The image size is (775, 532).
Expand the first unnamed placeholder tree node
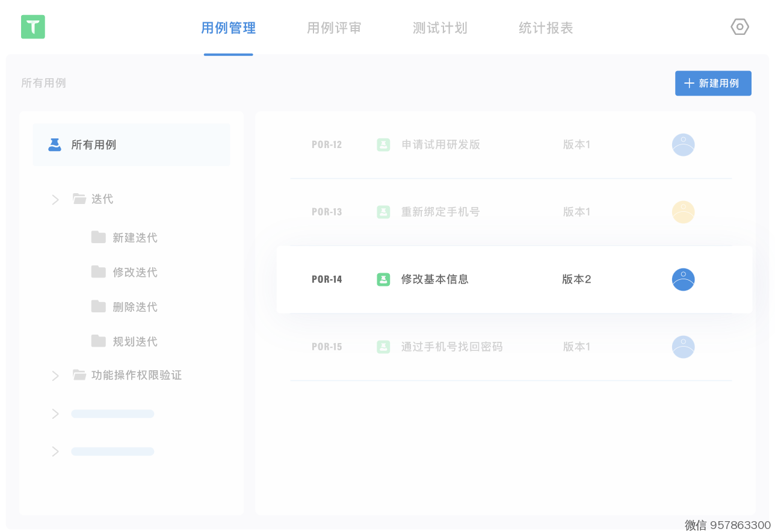coord(55,414)
